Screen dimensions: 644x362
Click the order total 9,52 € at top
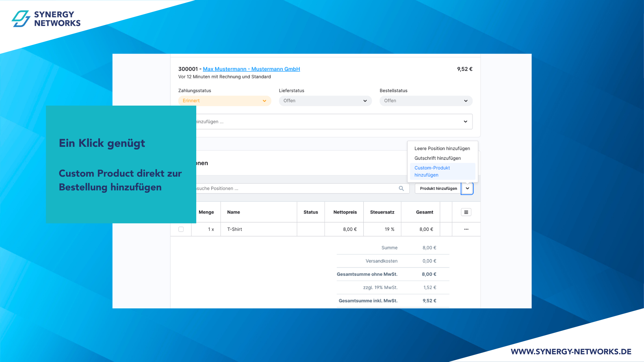pos(465,69)
